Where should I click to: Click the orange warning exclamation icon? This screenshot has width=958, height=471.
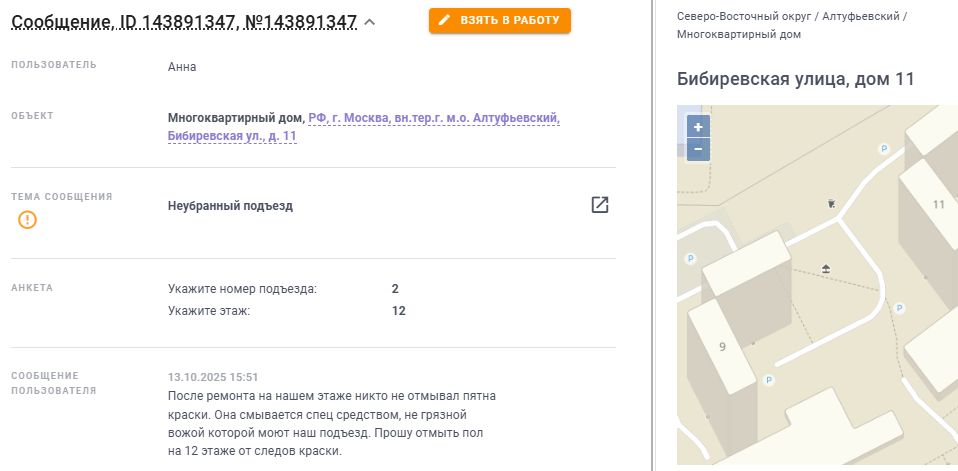(28, 220)
